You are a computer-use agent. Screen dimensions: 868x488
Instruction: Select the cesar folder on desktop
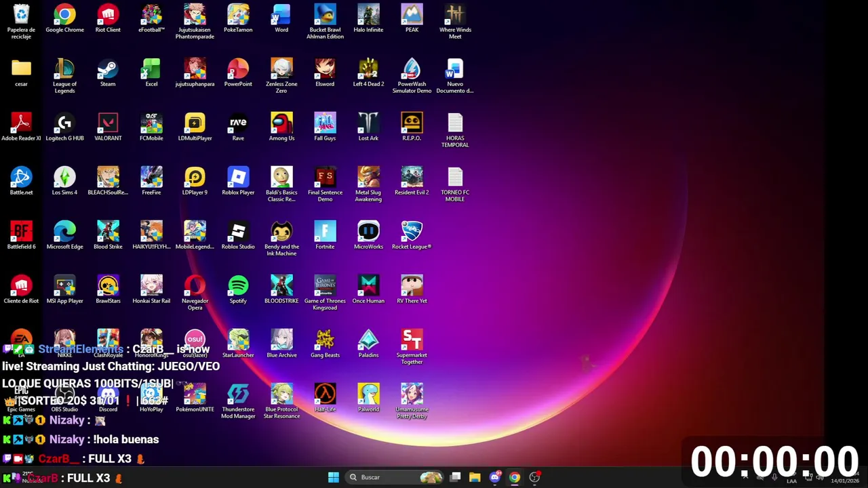21,73
